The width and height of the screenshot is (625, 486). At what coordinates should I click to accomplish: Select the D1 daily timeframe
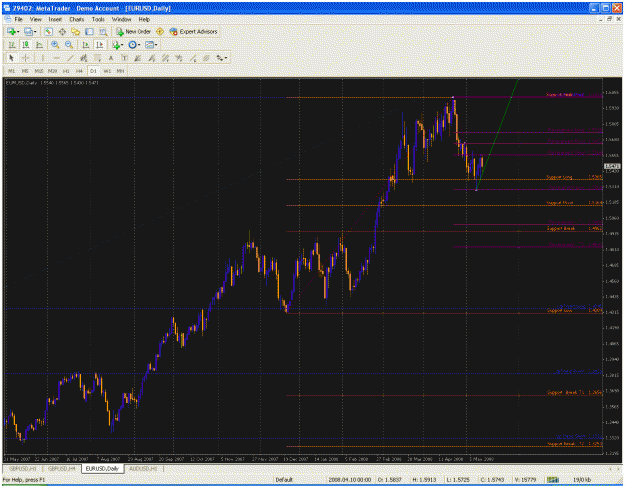click(x=93, y=71)
